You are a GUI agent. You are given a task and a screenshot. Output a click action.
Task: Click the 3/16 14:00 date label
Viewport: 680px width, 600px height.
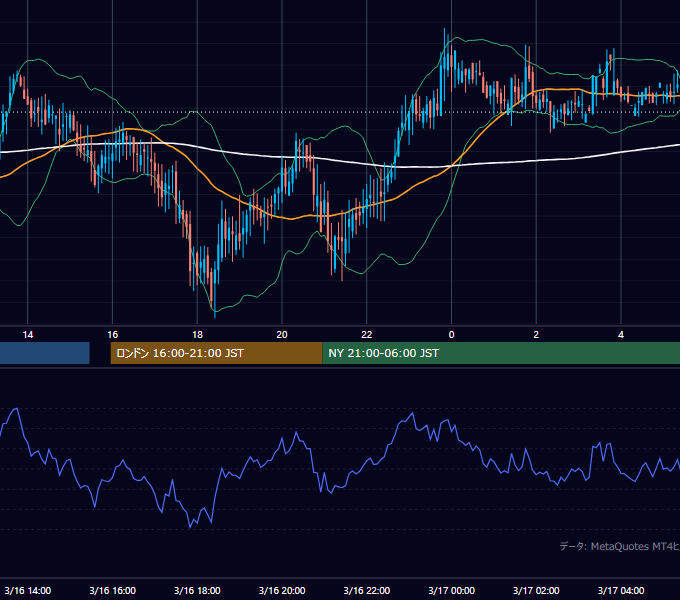coord(28,590)
